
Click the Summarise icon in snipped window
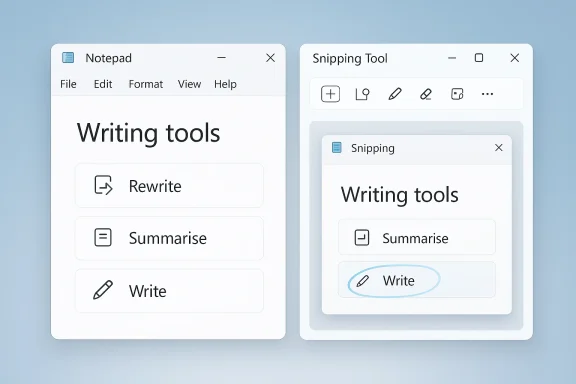tap(362, 237)
